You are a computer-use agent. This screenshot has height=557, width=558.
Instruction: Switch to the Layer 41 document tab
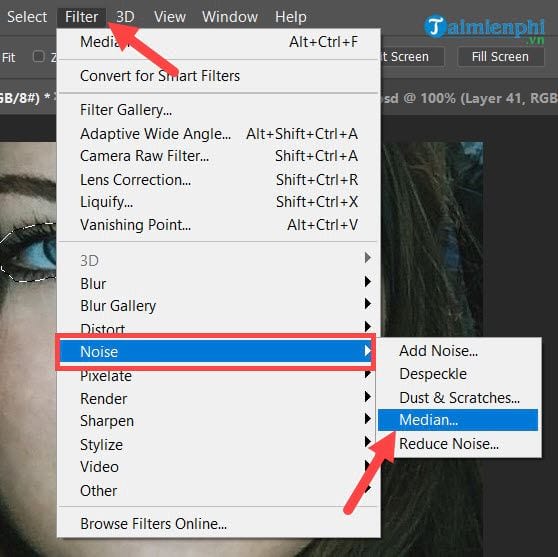click(x=469, y=98)
